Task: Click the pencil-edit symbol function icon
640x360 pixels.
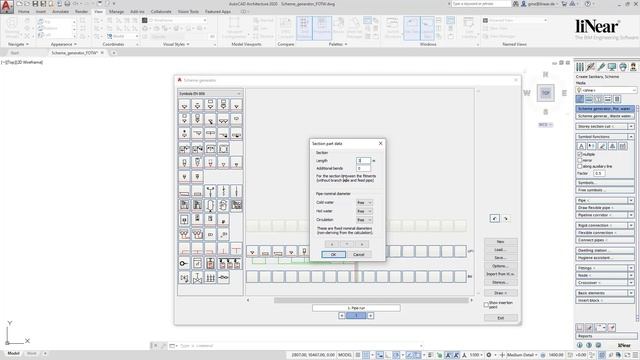Action: [x=602, y=146]
